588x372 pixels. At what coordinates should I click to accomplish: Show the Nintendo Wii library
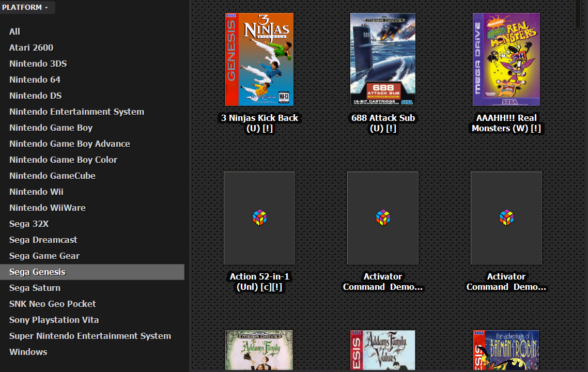tap(36, 192)
